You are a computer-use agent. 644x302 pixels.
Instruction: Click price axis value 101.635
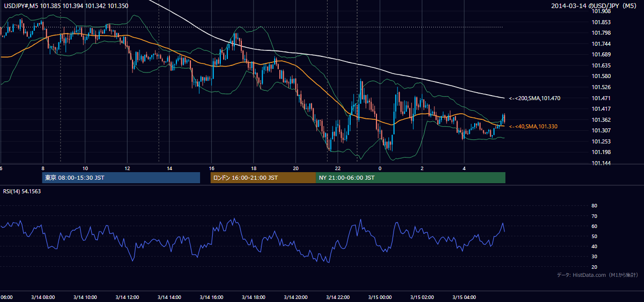pos(601,65)
